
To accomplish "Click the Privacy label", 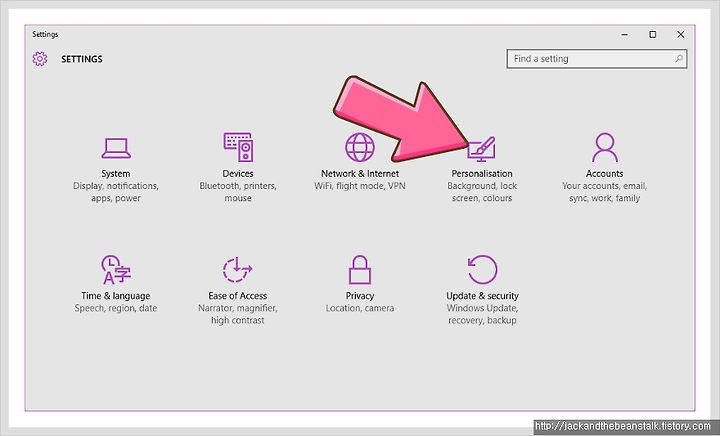I will [x=360, y=296].
